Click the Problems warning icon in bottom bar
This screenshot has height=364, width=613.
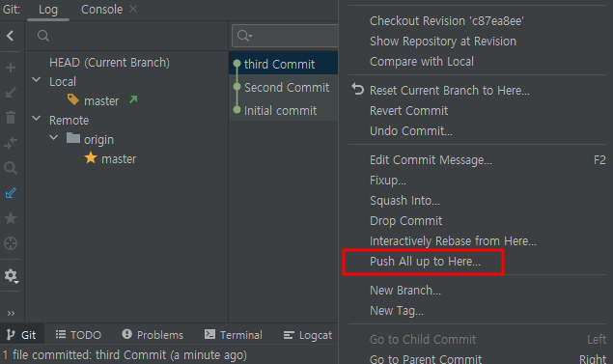pyautogui.click(x=126, y=334)
